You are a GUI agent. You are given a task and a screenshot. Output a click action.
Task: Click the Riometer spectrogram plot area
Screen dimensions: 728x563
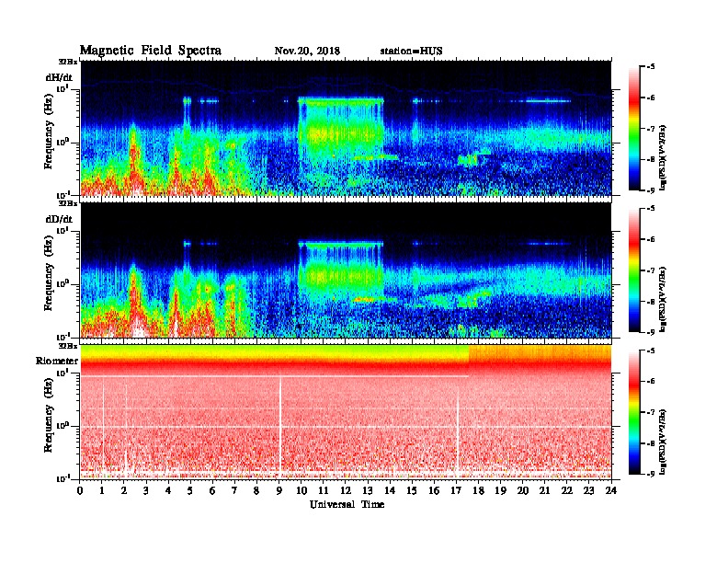click(346, 412)
